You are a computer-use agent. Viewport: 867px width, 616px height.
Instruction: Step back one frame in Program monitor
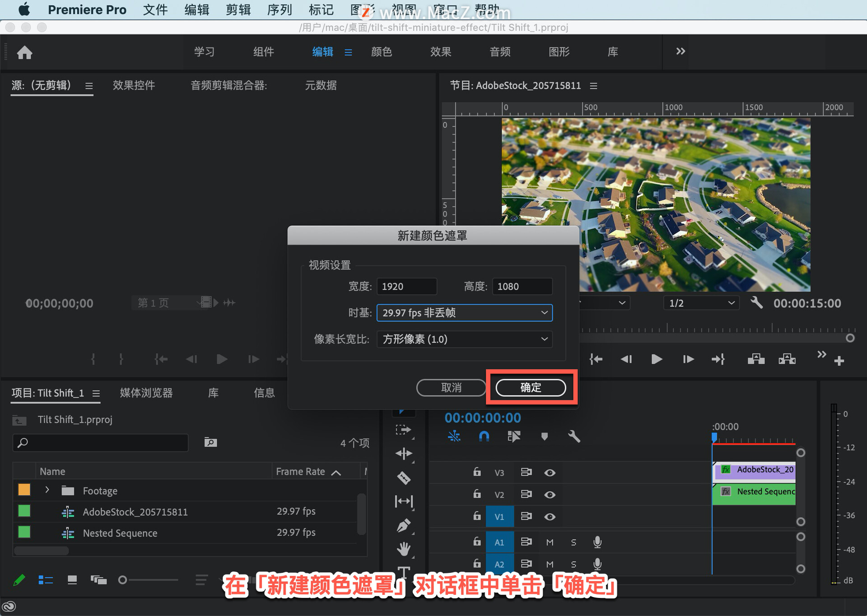[626, 359]
